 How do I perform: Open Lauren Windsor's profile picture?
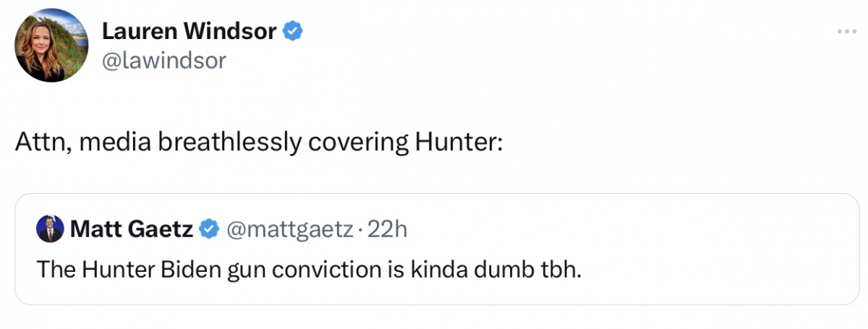tap(50, 46)
